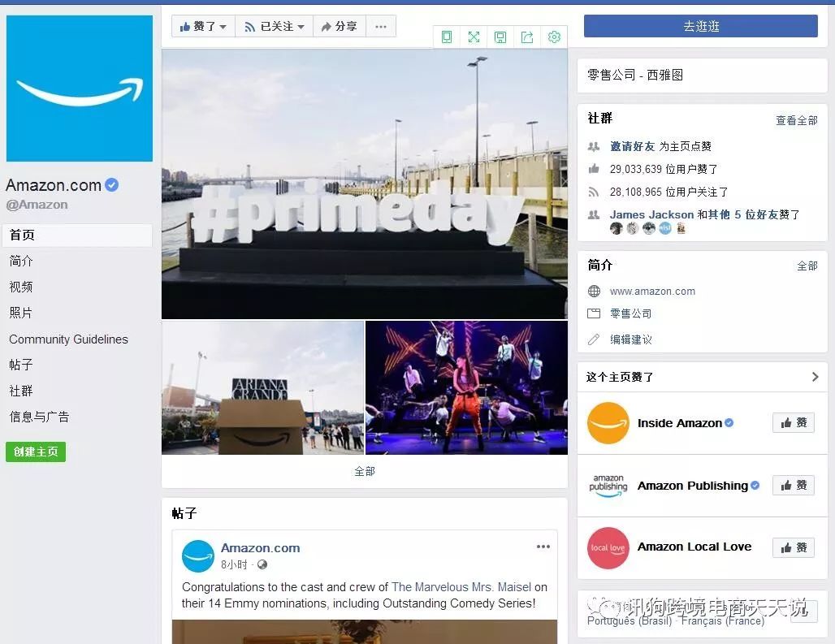835x644 pixels.
Task: Click the public globe audience icon on post
Action: coord(262,564)
